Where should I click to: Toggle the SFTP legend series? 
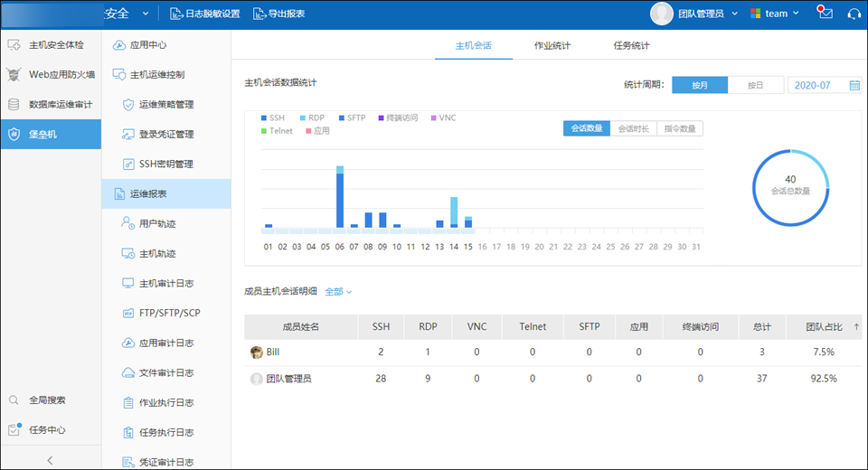coord(352,117)
